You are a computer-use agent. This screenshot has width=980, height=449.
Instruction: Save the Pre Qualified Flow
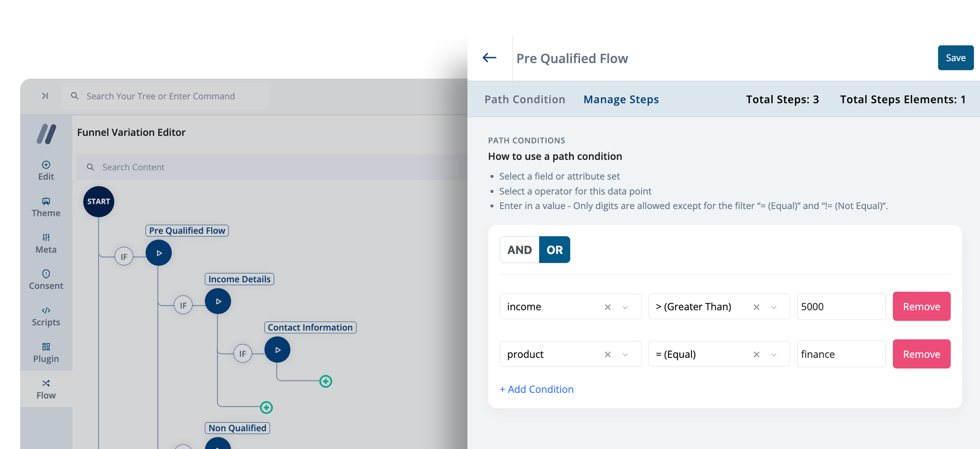click(956, 58)
